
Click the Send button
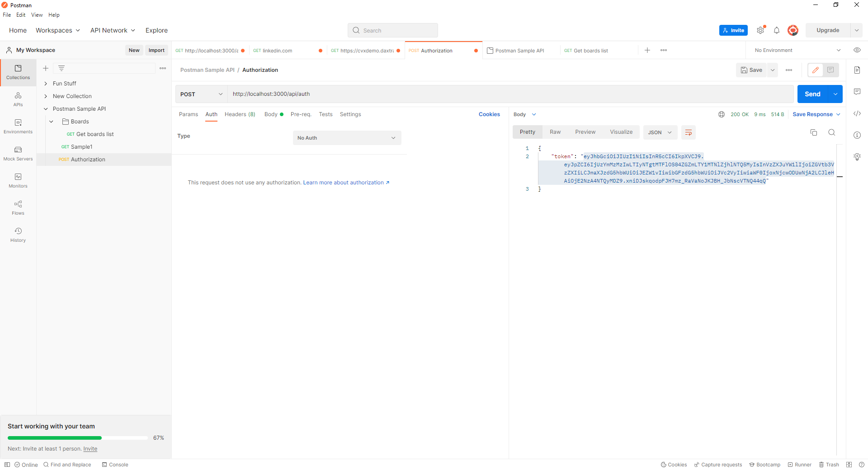pos(812,94)
